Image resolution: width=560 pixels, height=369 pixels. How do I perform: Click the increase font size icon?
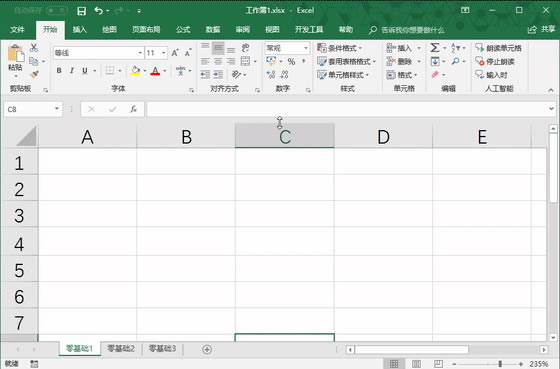click(x=175, y=53)
